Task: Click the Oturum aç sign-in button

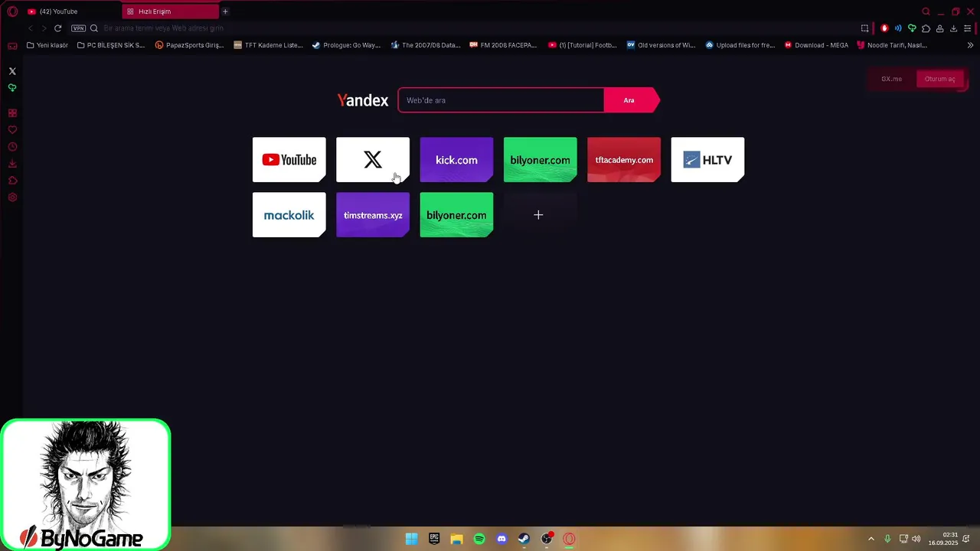Action: [939, 79]
